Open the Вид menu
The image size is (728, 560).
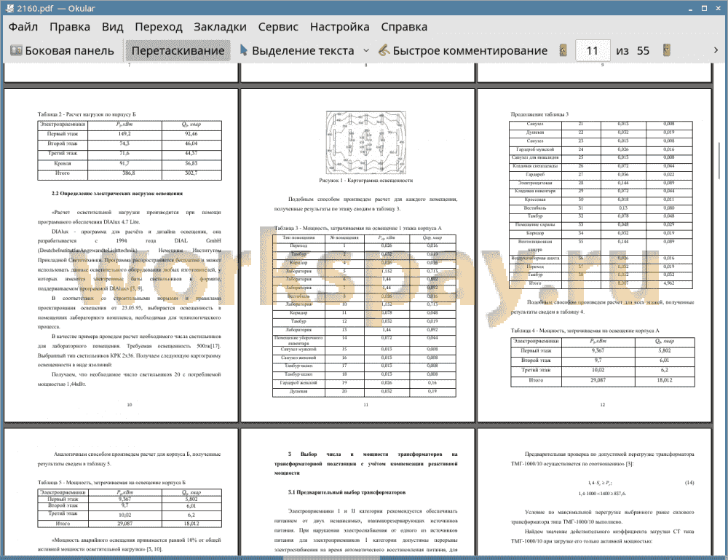[112, 27]
